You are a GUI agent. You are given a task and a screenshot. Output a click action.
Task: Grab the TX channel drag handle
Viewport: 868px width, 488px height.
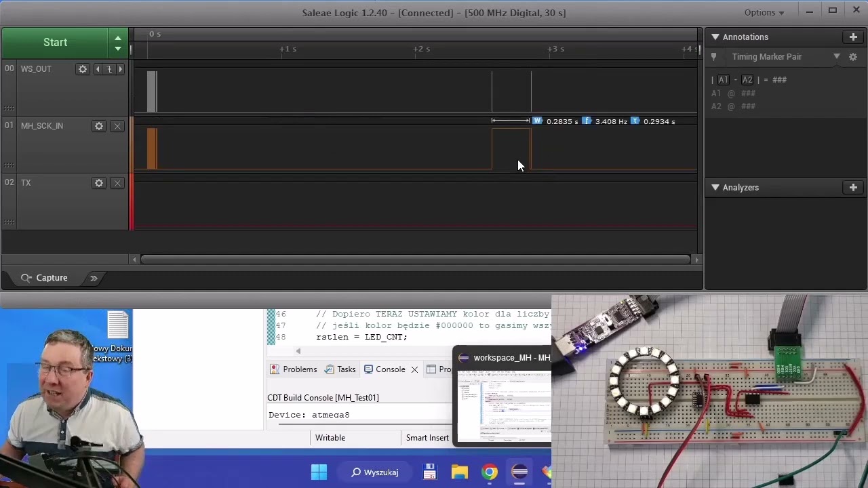(9, 222)
